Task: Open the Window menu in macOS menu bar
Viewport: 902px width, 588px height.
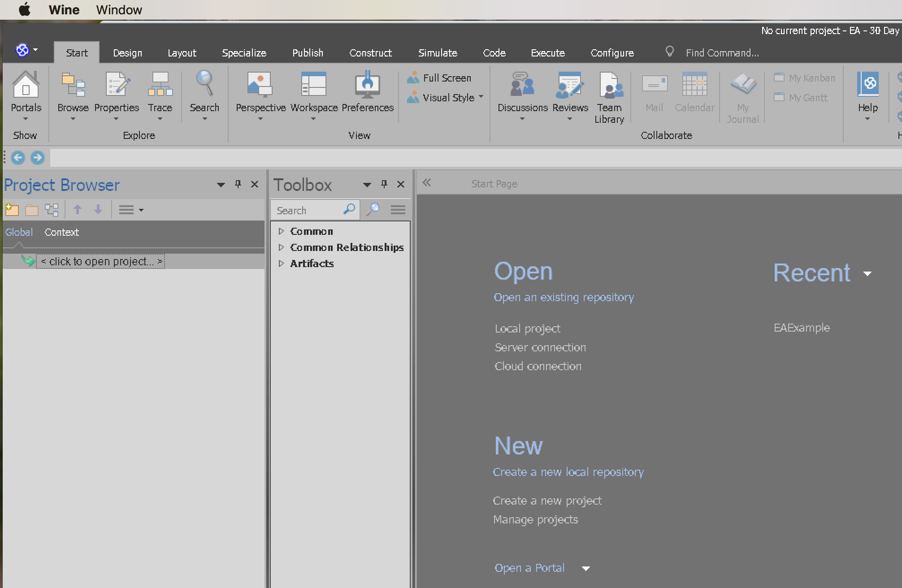Action: 119,10
